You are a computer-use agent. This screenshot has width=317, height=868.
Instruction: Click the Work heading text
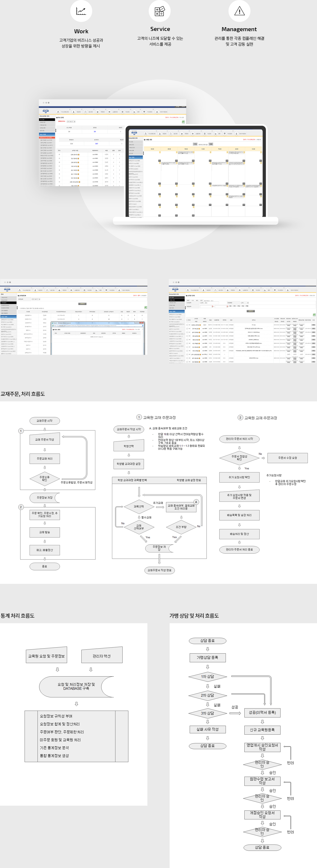coord(81,31)
